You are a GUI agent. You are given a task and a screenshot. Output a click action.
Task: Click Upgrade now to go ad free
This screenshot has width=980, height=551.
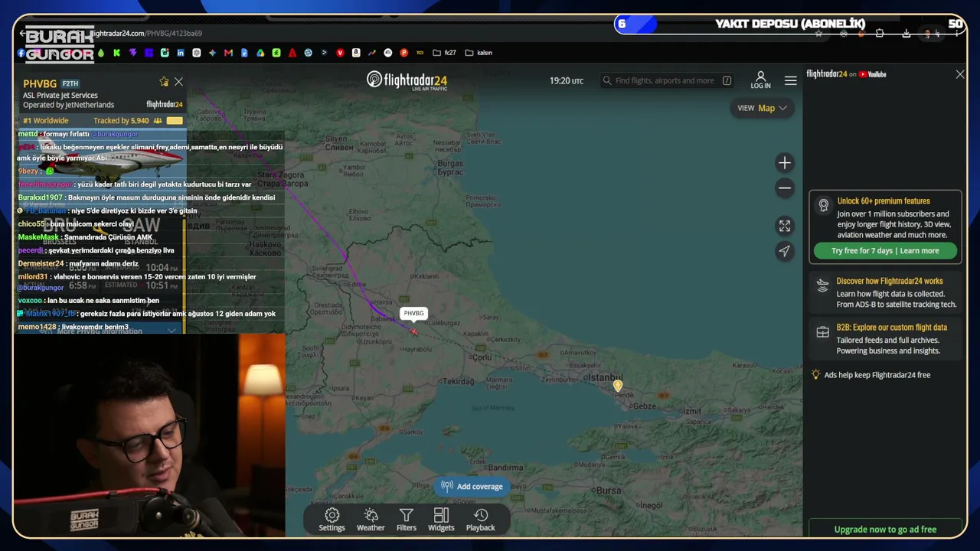885,529
